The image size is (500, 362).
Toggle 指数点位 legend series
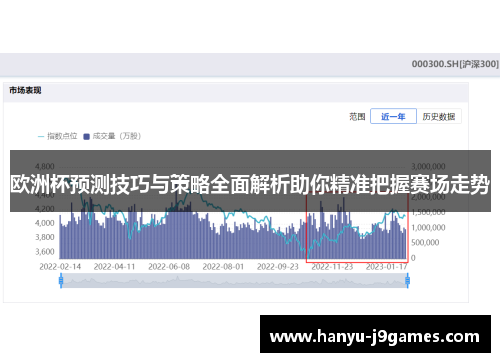point(58,136)
